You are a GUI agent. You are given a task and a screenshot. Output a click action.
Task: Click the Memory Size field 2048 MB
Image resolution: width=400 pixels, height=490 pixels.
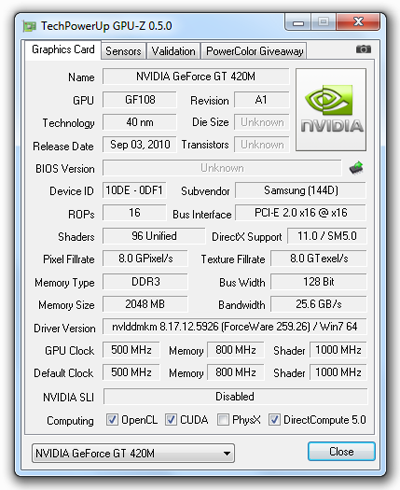[x=145, y=304]
